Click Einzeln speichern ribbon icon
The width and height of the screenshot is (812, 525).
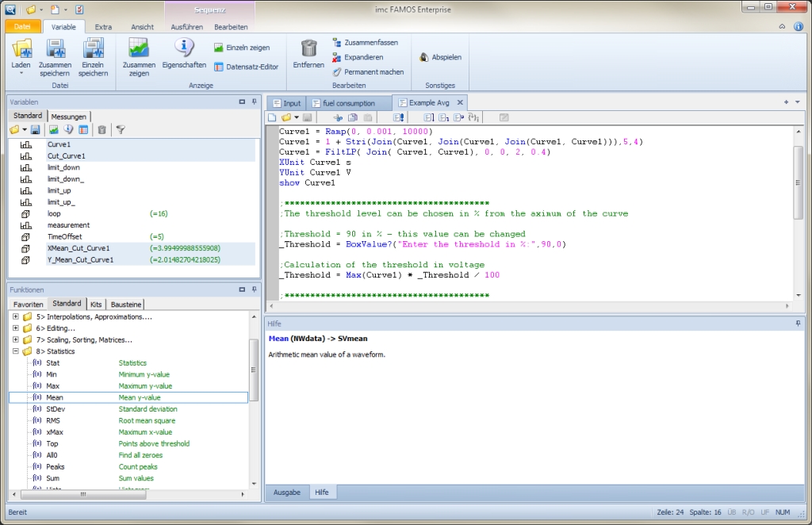pos(93,49)
